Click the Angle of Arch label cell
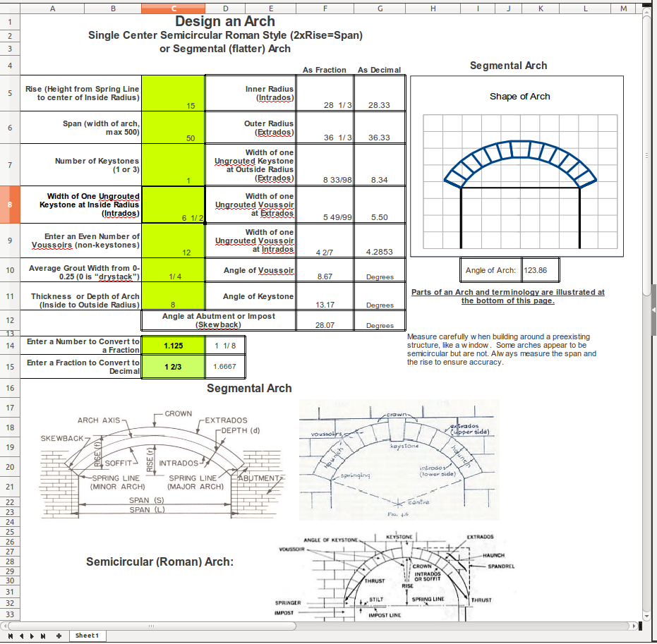This screenshot has height=644, width=657. tap(490, 270)
